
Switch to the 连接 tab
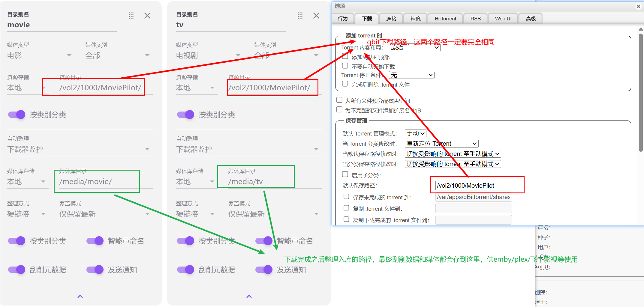(391, 19)
